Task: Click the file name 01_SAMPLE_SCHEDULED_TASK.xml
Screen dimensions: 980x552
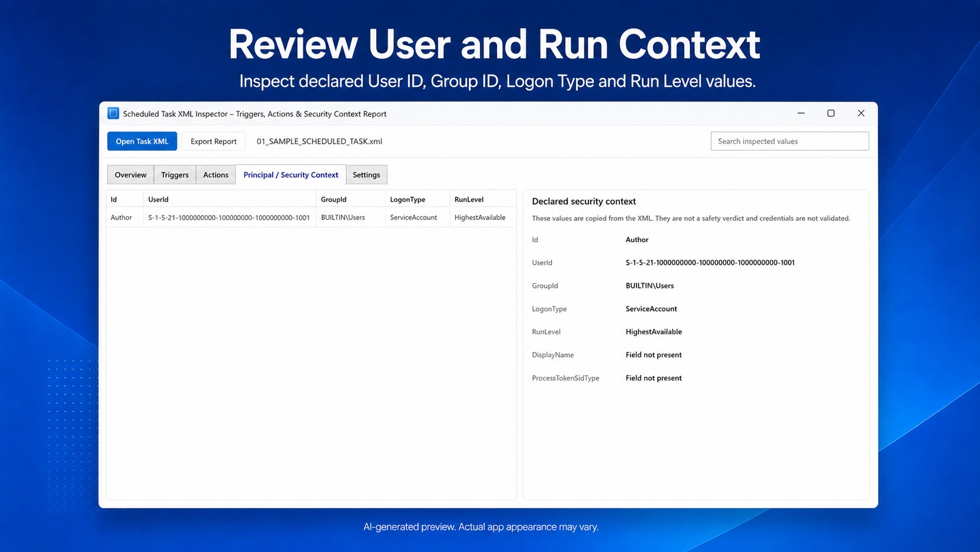Action: pos(319,141)
